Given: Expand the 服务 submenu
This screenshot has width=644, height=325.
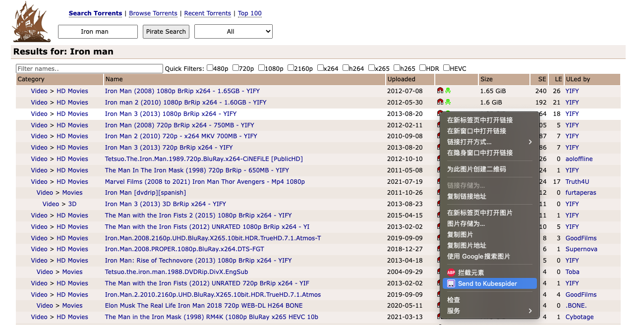Looking at the screenshot, I should pos(489,311).
